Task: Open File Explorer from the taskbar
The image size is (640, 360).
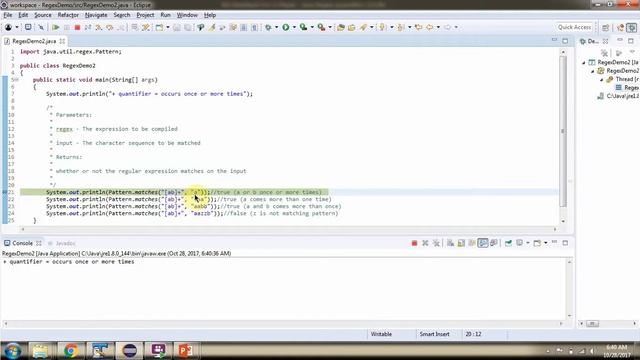Action: [x=40, y=351]
